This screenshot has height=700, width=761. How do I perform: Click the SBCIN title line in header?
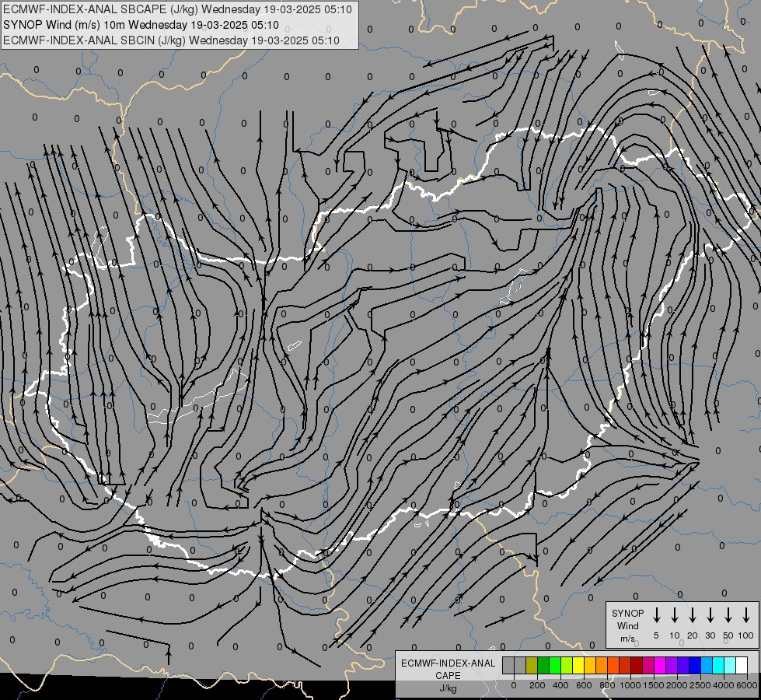171,40
